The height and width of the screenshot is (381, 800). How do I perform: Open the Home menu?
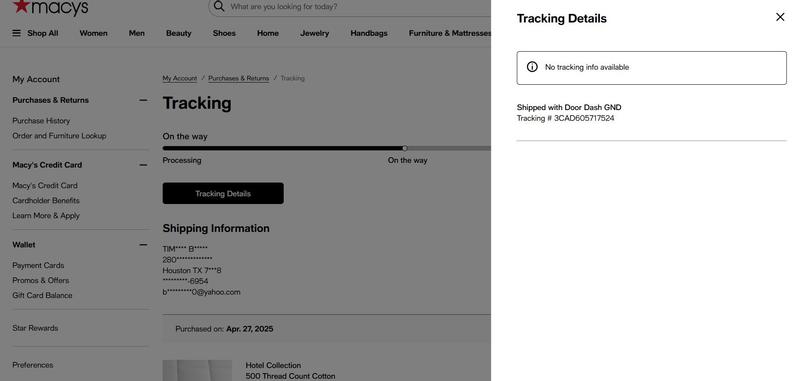click(x=268, y=33)
